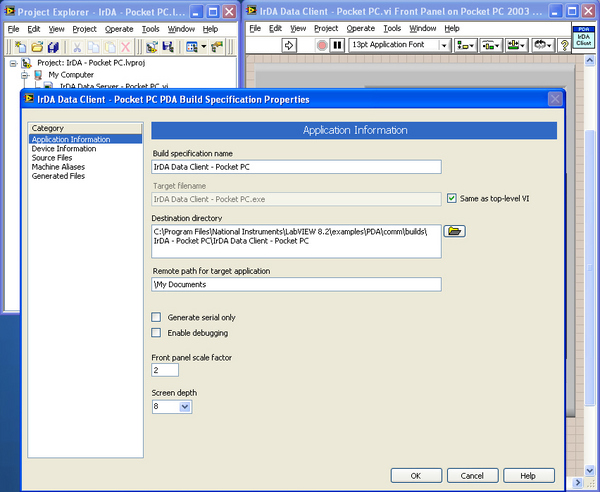The width and height of the screenshot is (600, 492).
Task: Click Open Project folder icon in Project Explorer
Action: [37, 47]
